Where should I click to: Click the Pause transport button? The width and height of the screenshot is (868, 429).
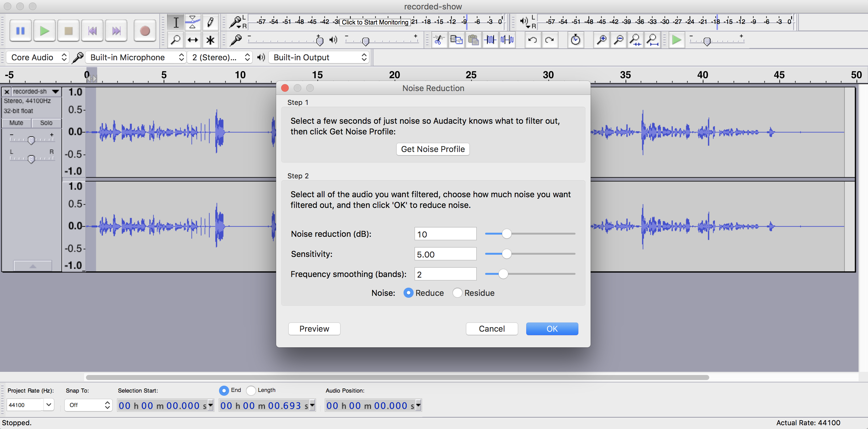pos(20,31)
